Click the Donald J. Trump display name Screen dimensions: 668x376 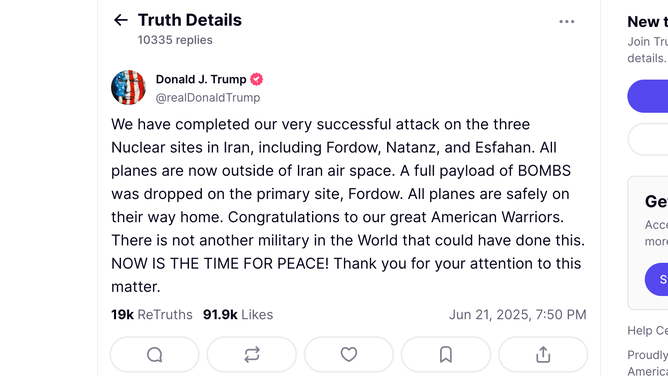coord(201,79)
